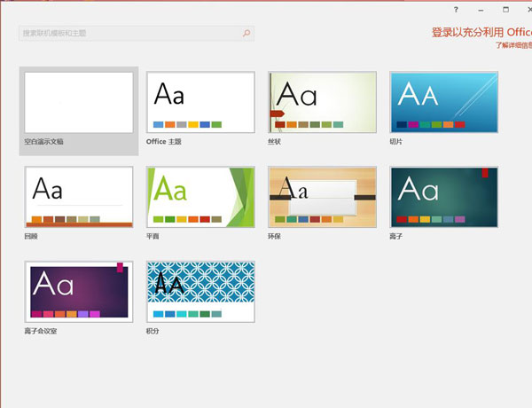Open the 了解详细信息 link
This screenshot has width=532, height=408.
click(x=512, y=43)
